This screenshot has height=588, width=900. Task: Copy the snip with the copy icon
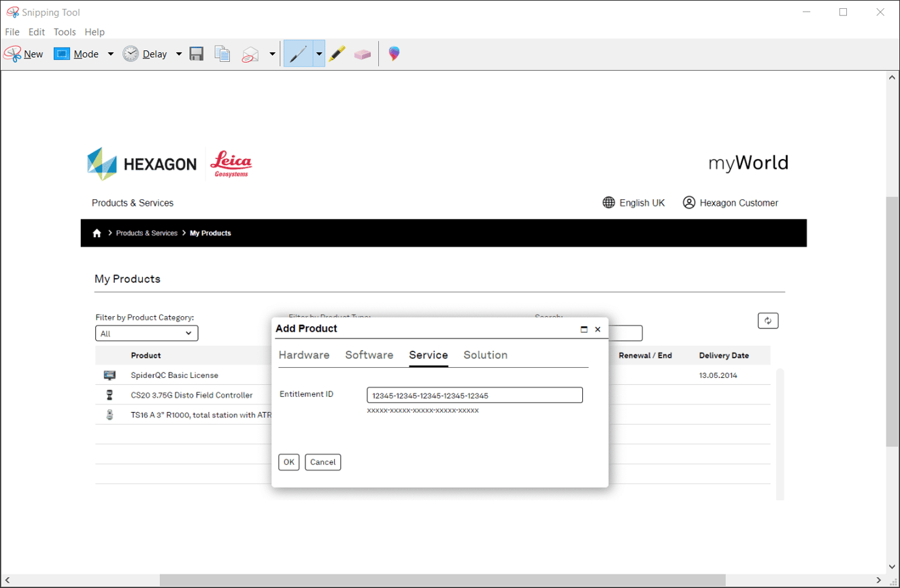[x=222, y=54]
